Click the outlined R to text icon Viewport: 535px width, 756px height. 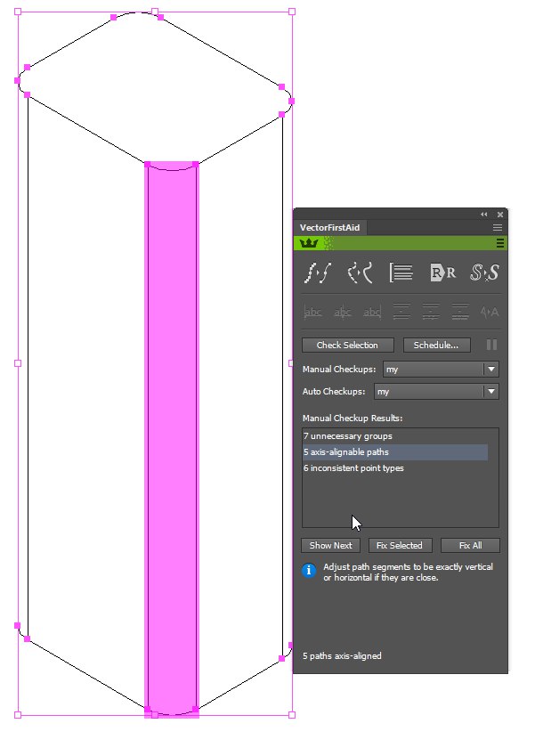coord(442,272)
